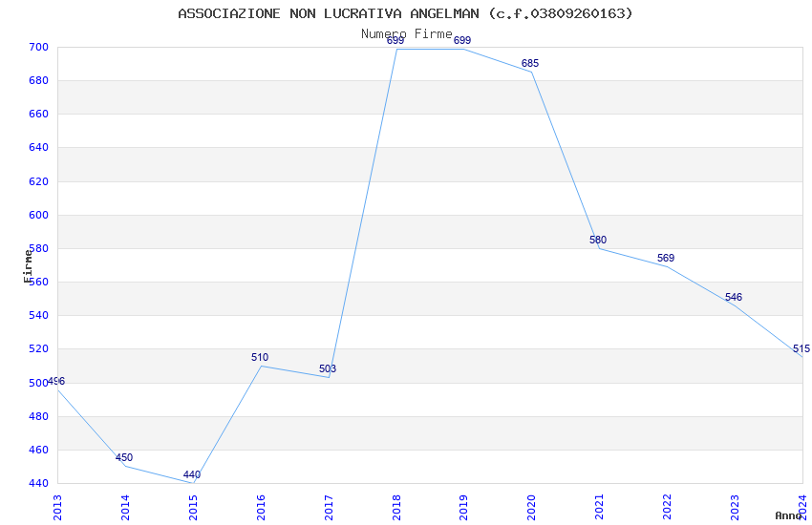Click the 460 y-axis tick label
Image resolution: width=812 pixels, height=525 pixels.
39,450
